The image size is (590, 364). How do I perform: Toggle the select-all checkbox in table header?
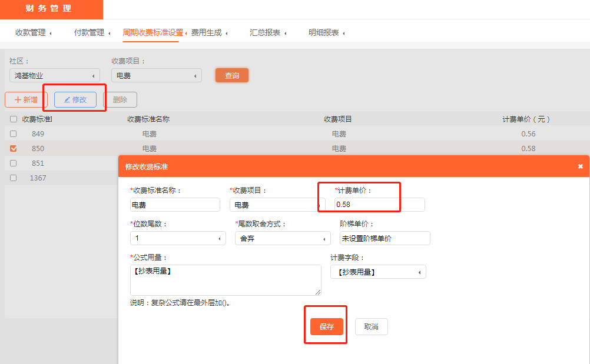tap(14, 119)
